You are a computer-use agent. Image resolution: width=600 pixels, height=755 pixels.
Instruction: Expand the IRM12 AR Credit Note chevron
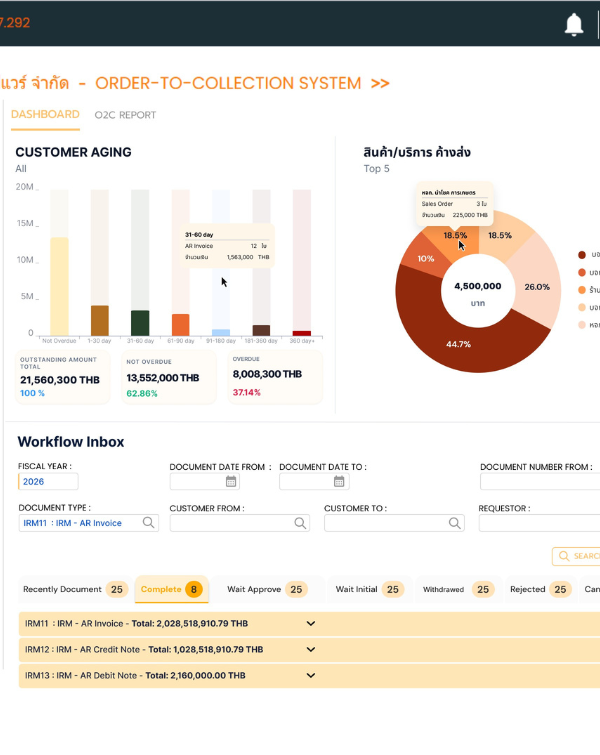(311, 650)
